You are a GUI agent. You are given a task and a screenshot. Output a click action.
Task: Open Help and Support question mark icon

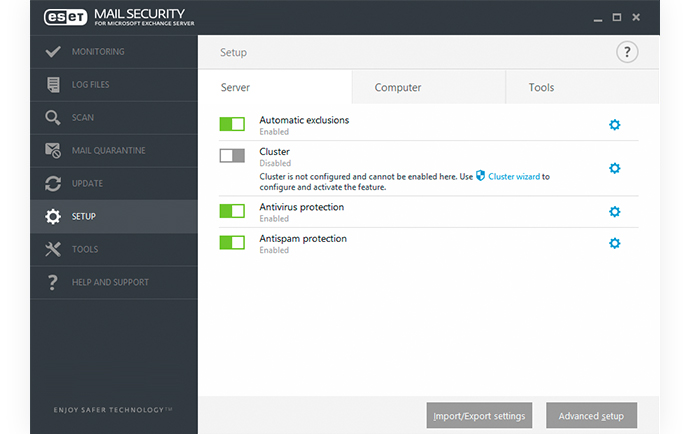(x=53, y=282)
